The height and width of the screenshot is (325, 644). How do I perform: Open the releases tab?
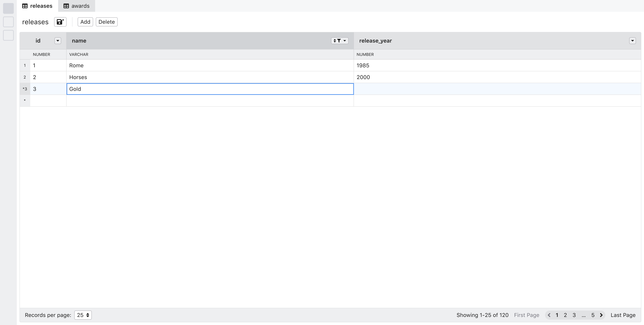37,6
